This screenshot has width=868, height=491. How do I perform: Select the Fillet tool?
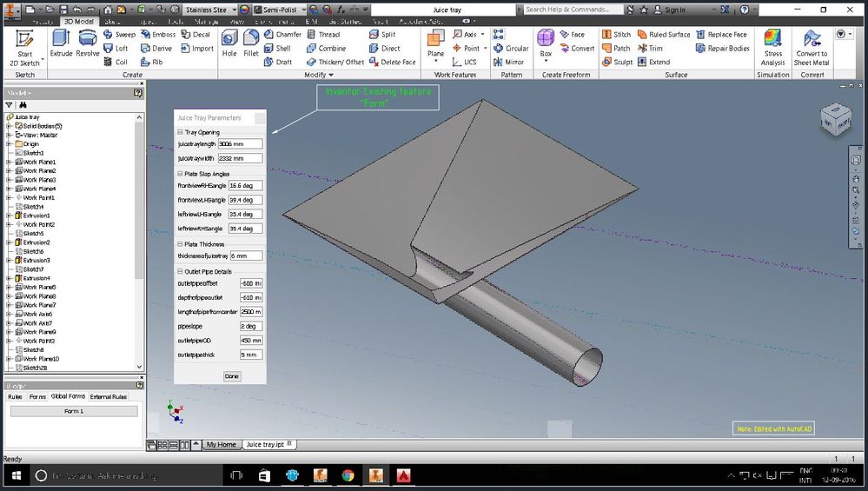pyautogui.click(x=251, y=43)
